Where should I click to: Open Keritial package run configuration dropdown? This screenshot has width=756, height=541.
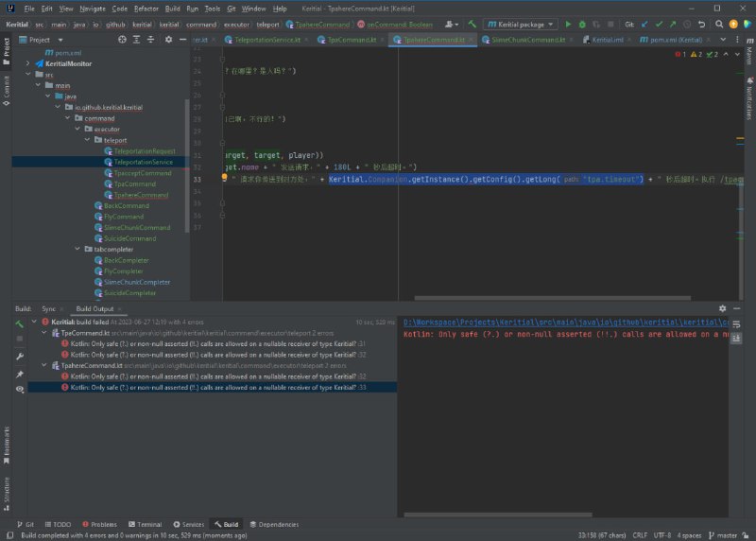pos(520,24)
